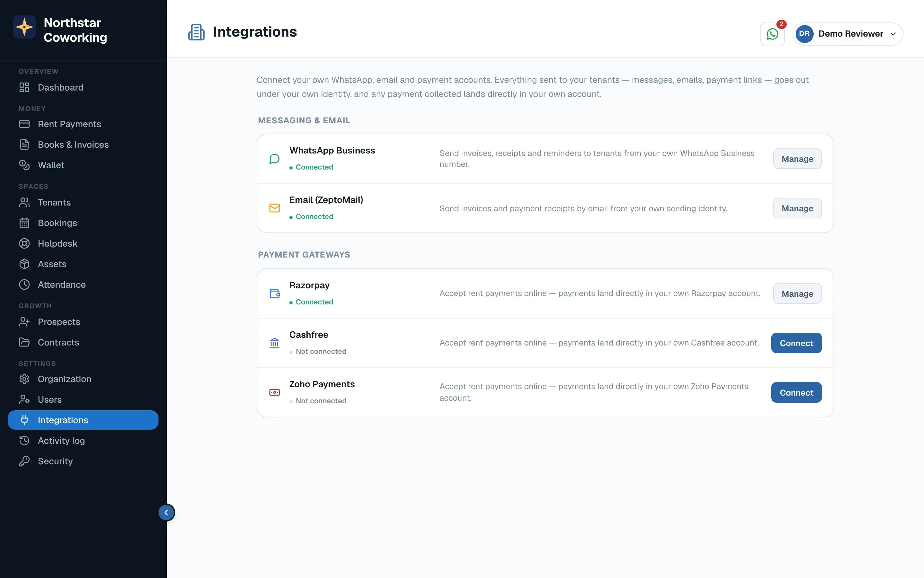
Task: Open Organization settings
Action: click(83, 379)
